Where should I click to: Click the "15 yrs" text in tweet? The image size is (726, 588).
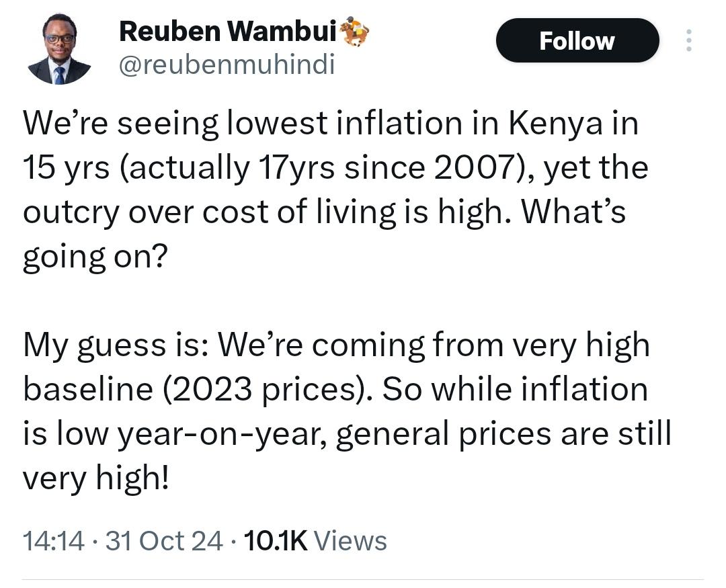tap(66, 167)
